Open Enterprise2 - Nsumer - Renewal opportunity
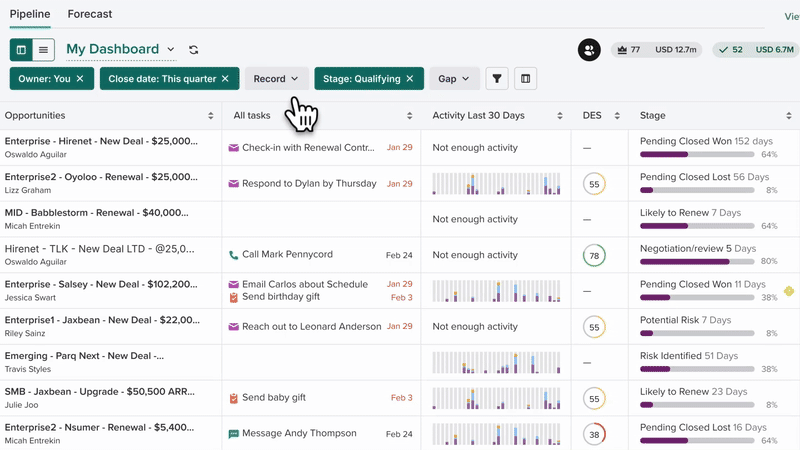 click(x=99, y=428)
